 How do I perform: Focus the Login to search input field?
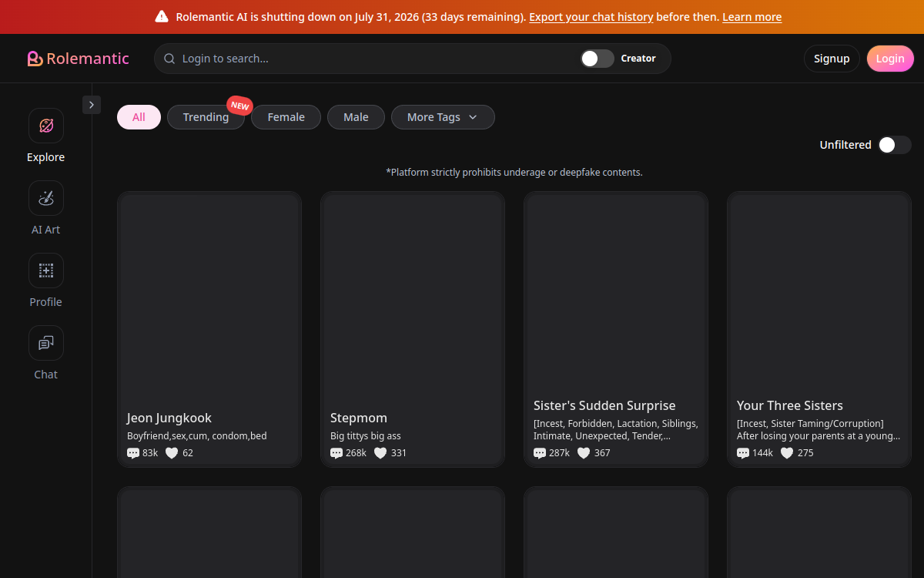(377, 59)
